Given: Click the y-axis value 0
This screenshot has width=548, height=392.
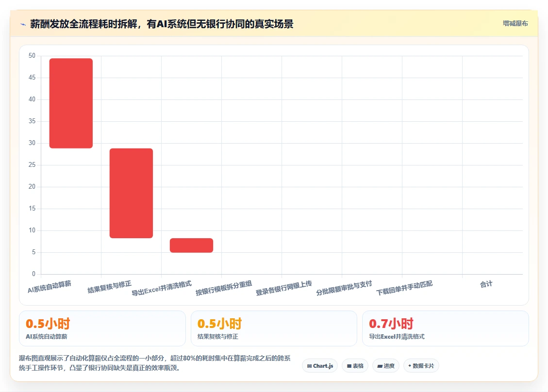Looking at the screenshot, I should click(x=34, y=274).
